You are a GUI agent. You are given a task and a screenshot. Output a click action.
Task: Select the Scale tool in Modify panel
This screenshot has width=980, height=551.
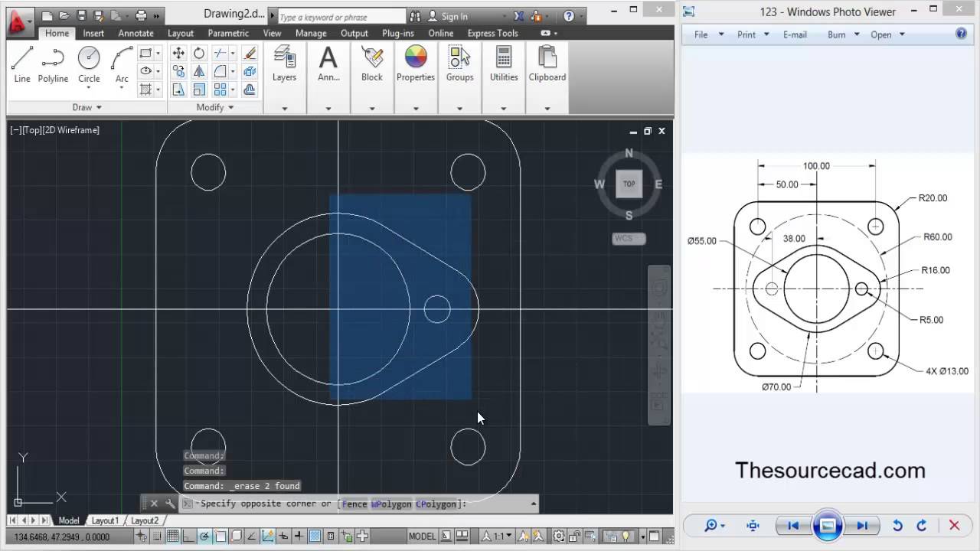point(199,90)
